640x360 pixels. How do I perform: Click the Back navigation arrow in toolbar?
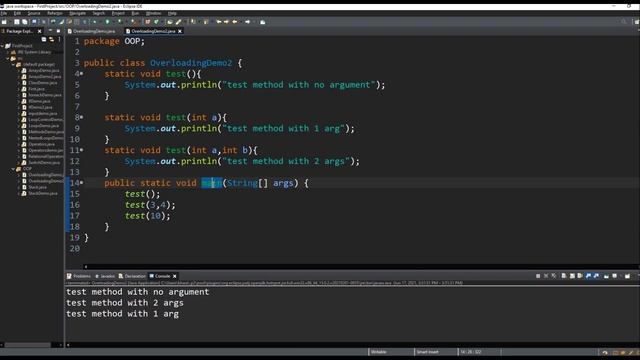click(235, 22)
